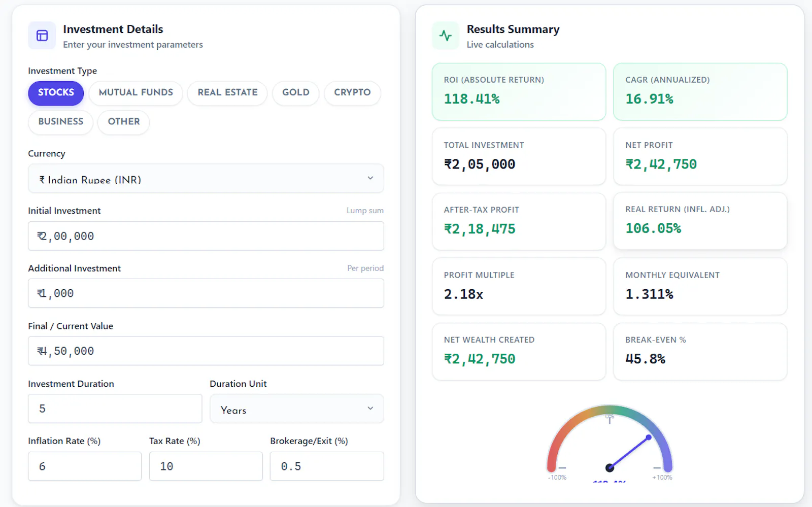Image resolution: width=812 pixels, height=507 pixels.
Task: Click 'Enter your investment parameters' text
Action: click(133, 45)
